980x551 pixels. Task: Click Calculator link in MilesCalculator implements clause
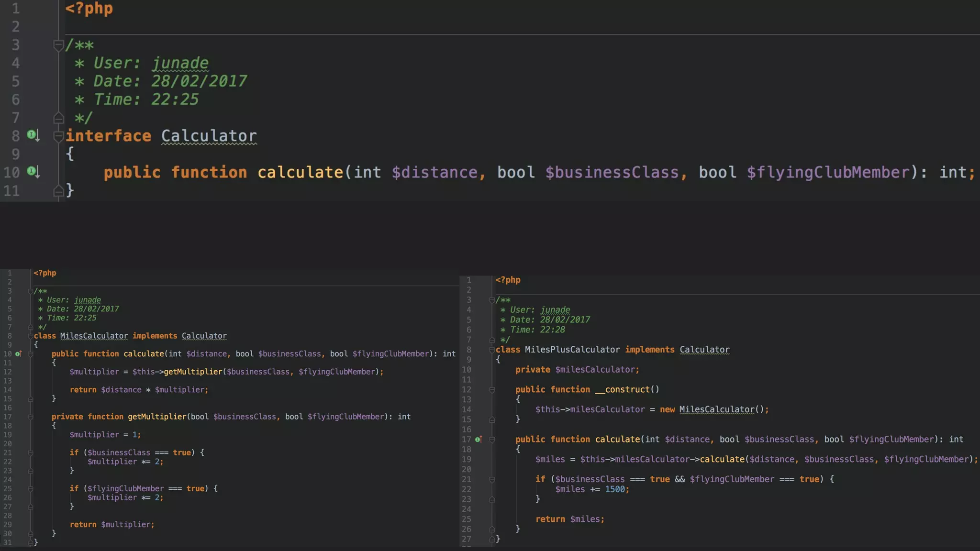[x=204, y=336]
